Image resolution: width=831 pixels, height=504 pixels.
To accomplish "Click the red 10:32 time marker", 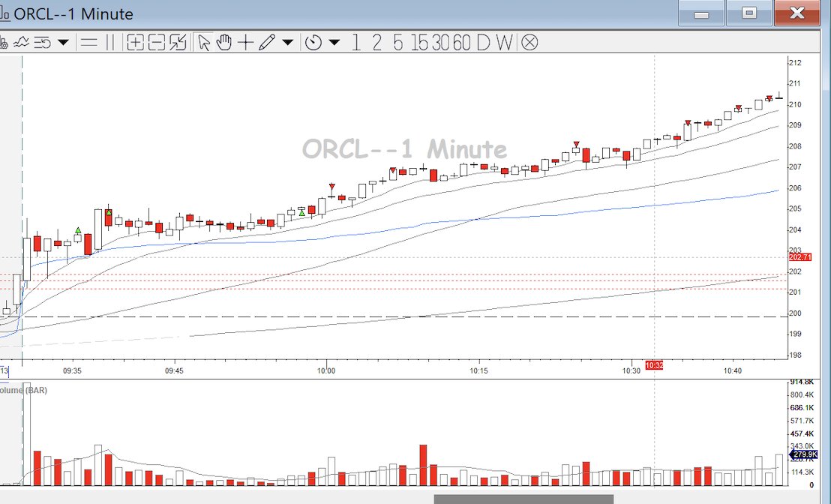I will pos(654,365).
